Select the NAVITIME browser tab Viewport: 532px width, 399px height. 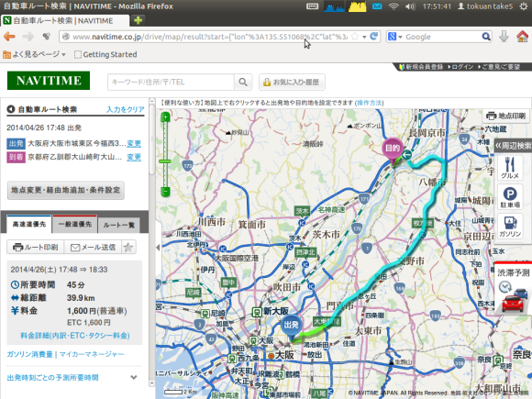[64, 21]
